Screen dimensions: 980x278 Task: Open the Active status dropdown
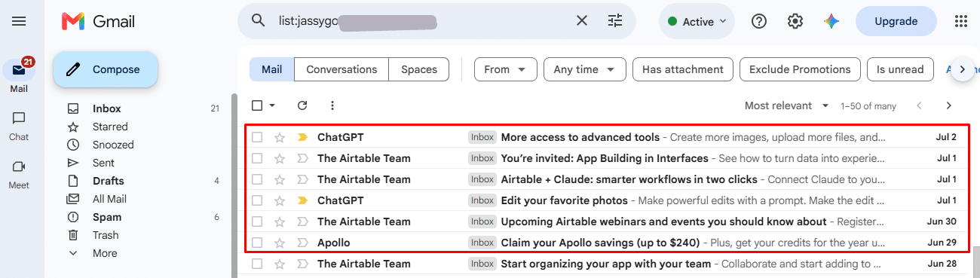coord(697,21)
